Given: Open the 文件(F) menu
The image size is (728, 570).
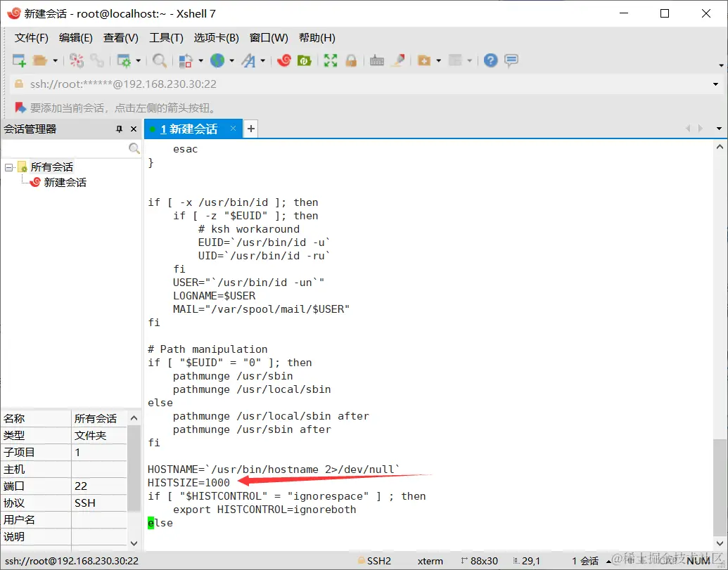Looking at the screenshot, I should coord(31,38).
